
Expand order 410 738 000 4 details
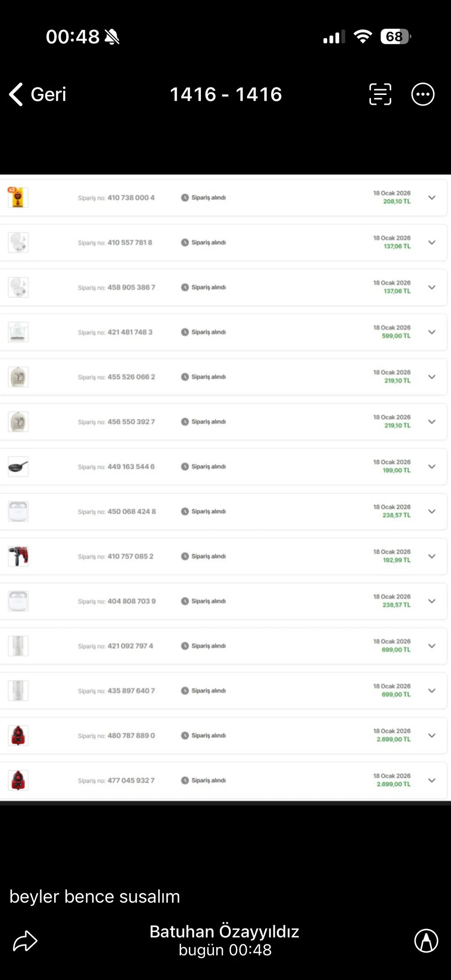(x=431, y=198)
